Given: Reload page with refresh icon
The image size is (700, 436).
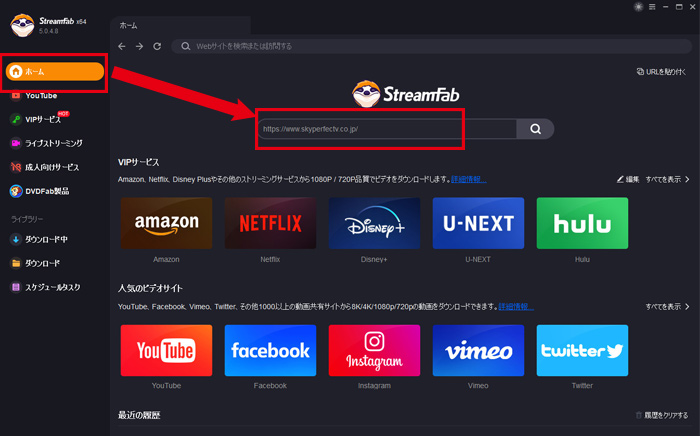Looking at the screenshot, I should point(157,46).
